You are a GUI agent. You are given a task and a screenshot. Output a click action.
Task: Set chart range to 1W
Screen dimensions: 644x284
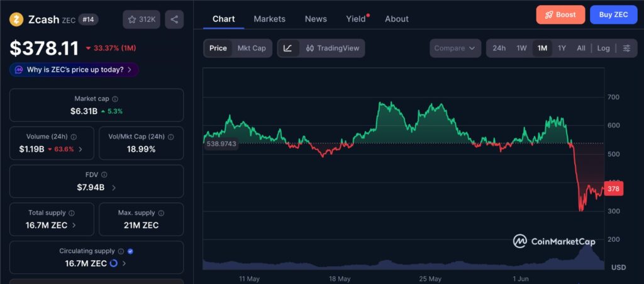coord(521,48)
